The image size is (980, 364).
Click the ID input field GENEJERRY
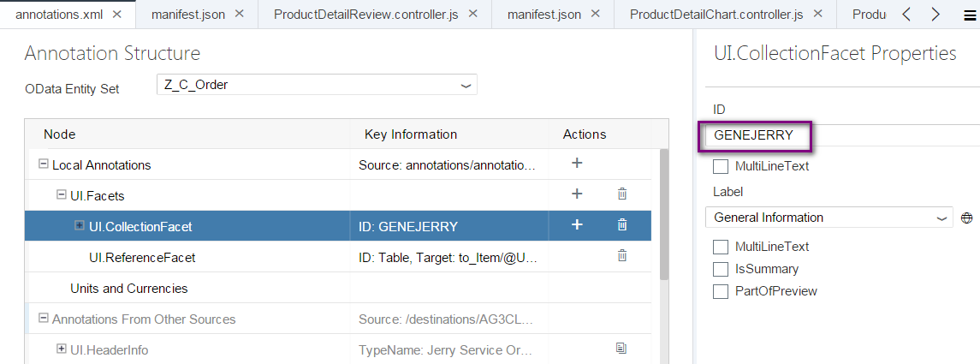click(x=842, y=135)
